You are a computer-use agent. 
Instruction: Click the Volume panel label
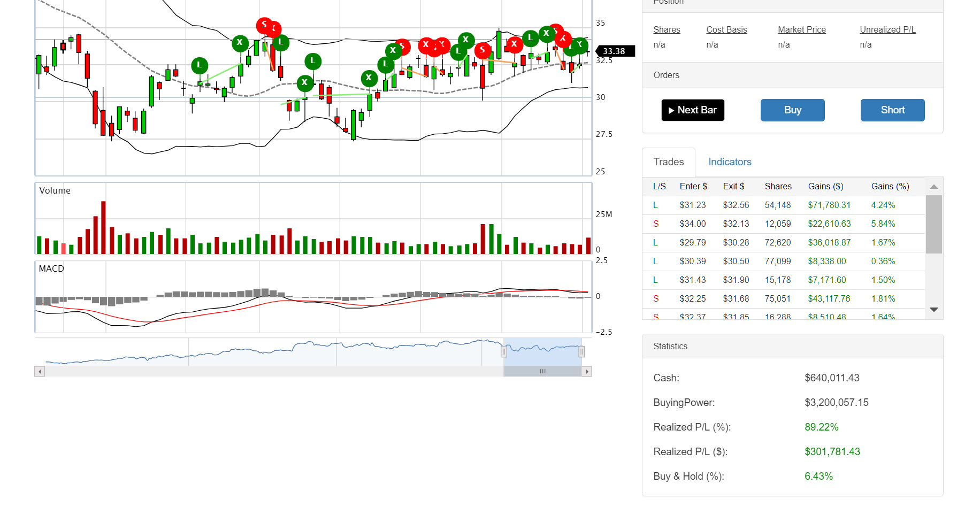point(55,191)
